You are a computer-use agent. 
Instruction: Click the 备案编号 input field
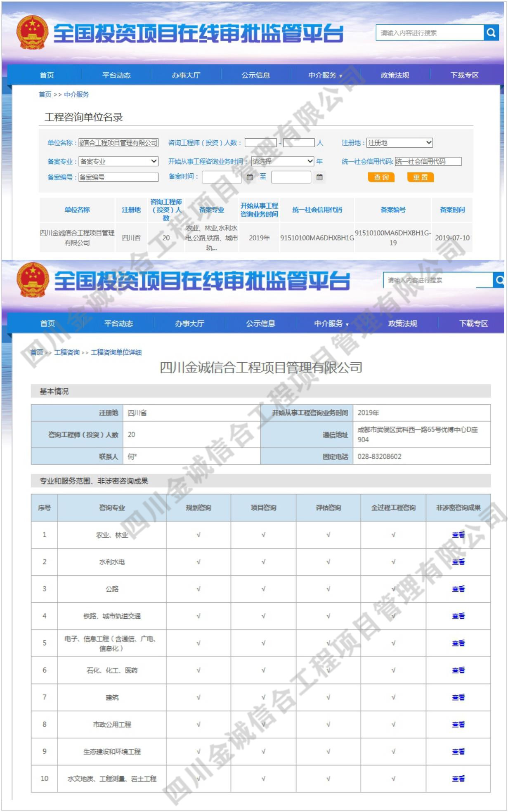[x=118, y=177]
